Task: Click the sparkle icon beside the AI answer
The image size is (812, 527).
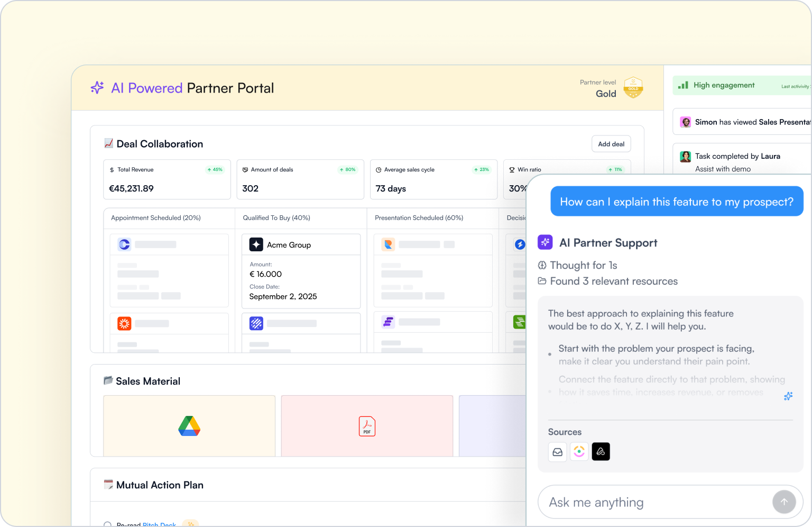Action: 788,396
